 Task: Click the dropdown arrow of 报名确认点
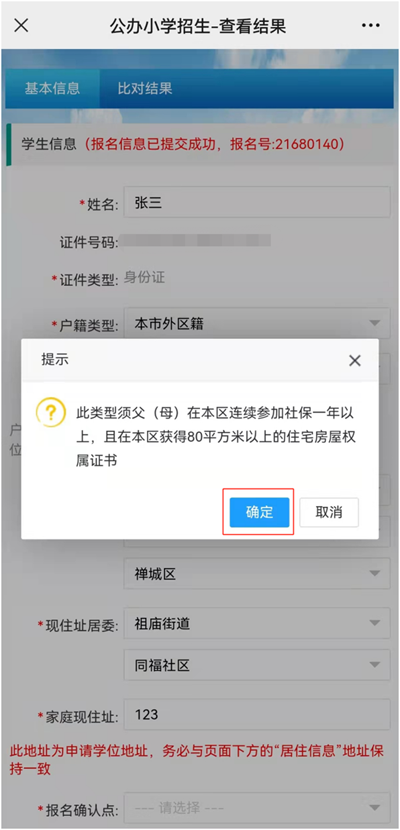375,808
